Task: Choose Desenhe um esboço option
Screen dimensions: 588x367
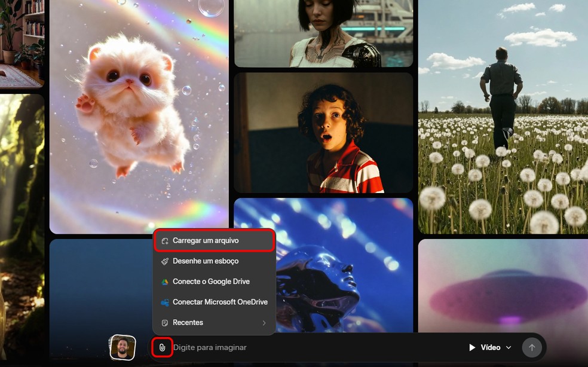Action: (214, 261)
